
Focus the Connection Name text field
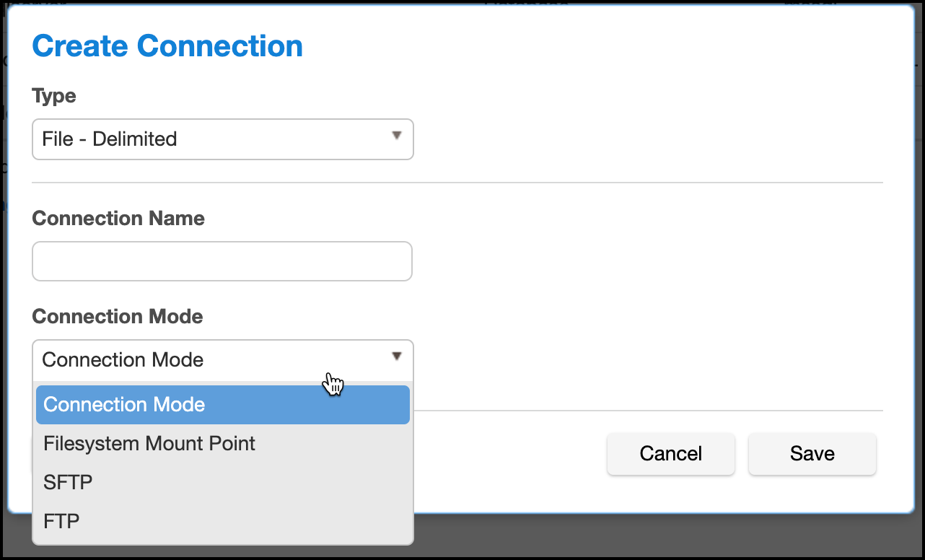pyautogui.click(x=222, y=261)
